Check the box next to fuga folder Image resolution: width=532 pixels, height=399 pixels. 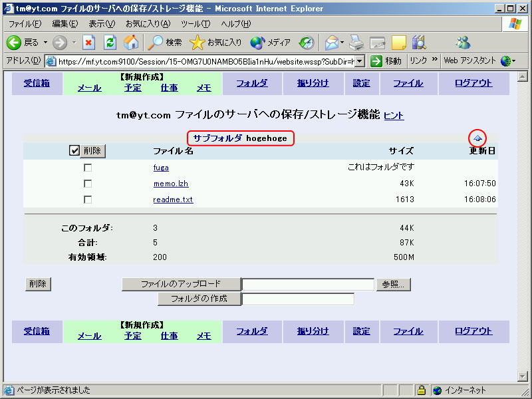(x=88, y=168)
